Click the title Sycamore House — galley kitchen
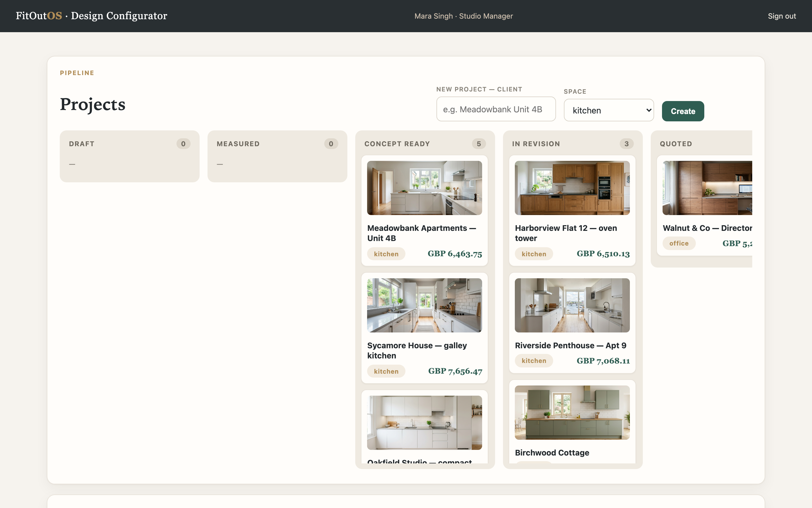This screenshot has height=508, width=812. pyautogui.click(x=417, y=350)
